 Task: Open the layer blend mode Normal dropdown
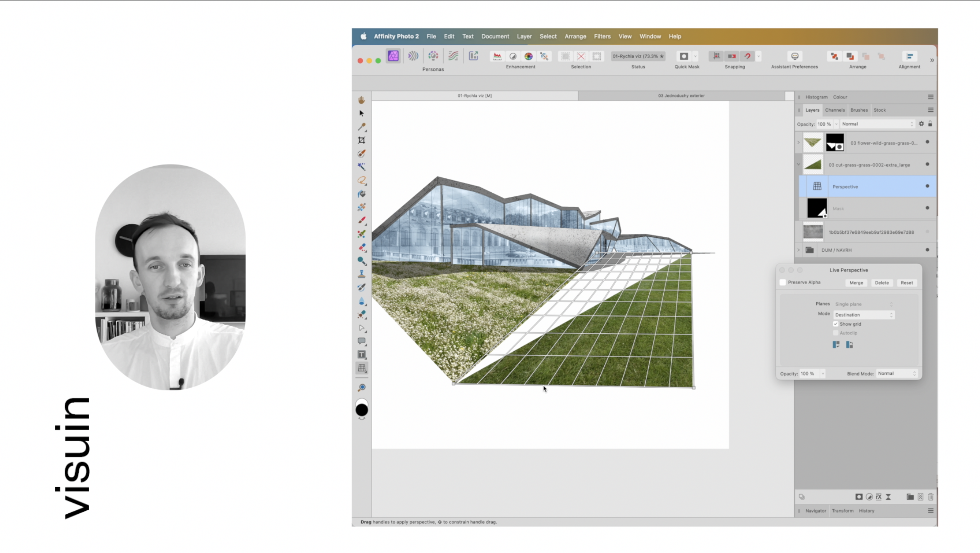pyautogui.click(x=877, y=124)
